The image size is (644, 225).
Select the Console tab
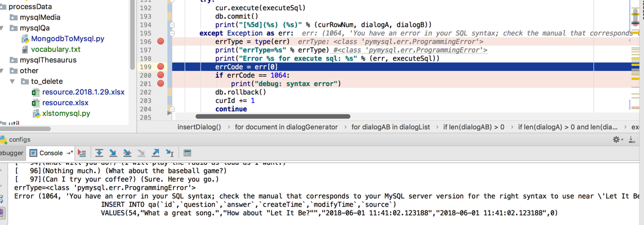(x=51, y=153)
